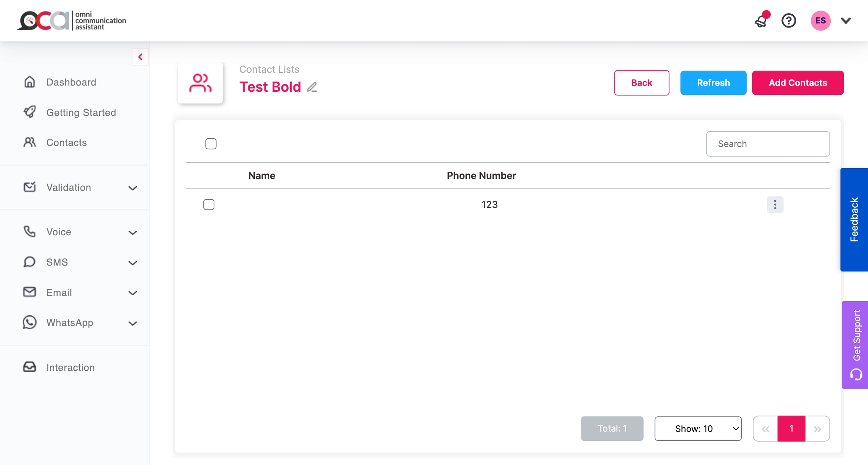Open the Show: 10 dropdown

(698, 428)
